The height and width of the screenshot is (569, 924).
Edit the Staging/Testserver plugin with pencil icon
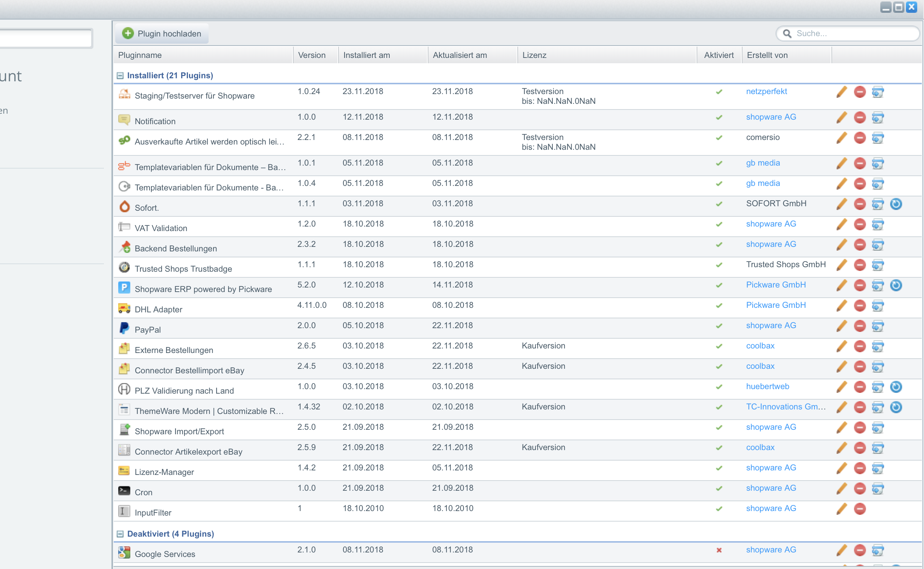(842, 92)
